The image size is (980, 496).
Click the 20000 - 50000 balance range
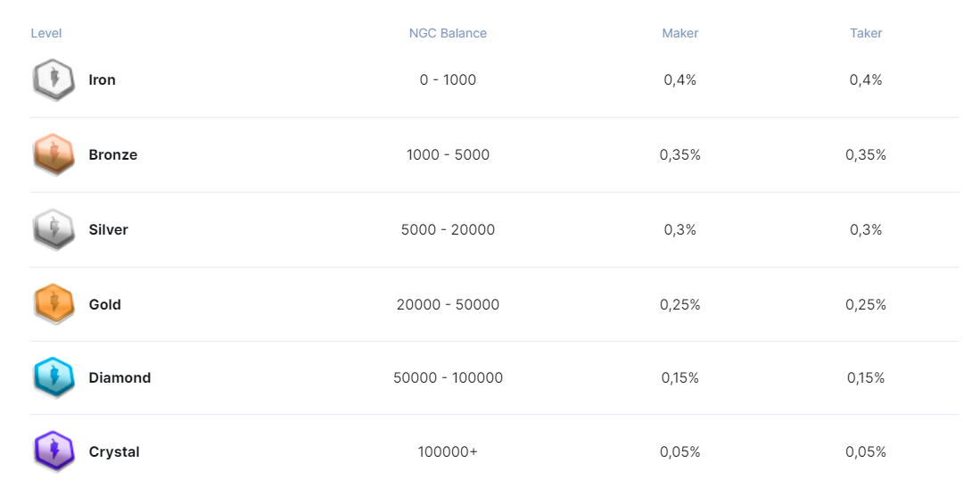[448, 305]
